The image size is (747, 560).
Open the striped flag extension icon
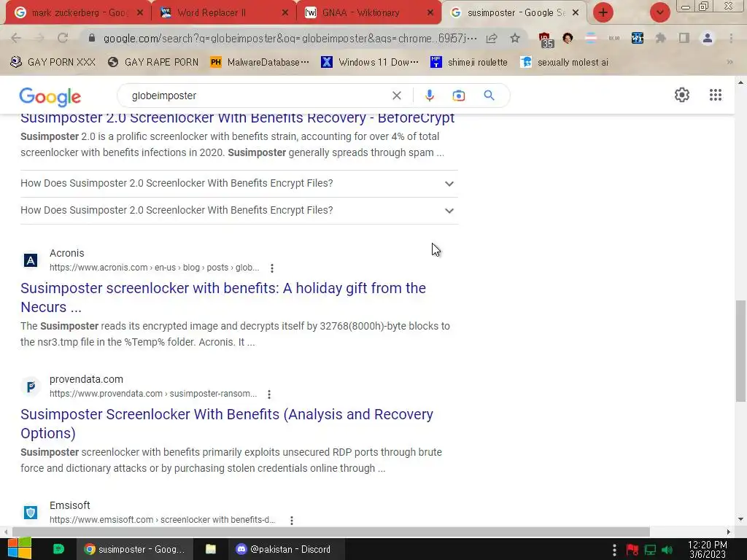click(x=591, y=38)
